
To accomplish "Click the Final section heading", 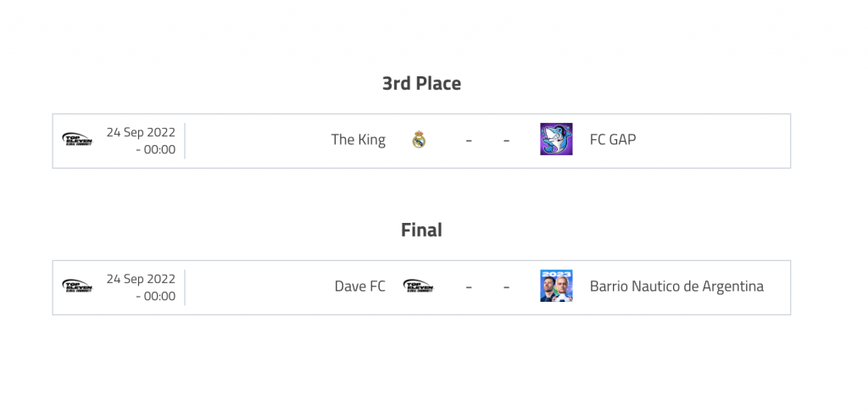I will point(421,230).
